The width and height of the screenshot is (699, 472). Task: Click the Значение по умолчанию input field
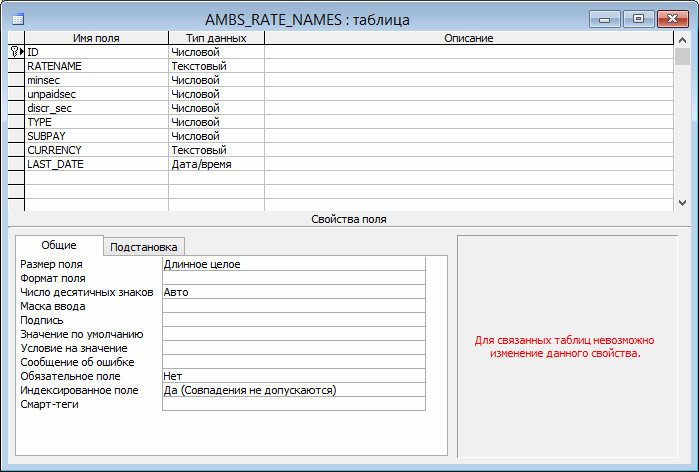point(293,334)
